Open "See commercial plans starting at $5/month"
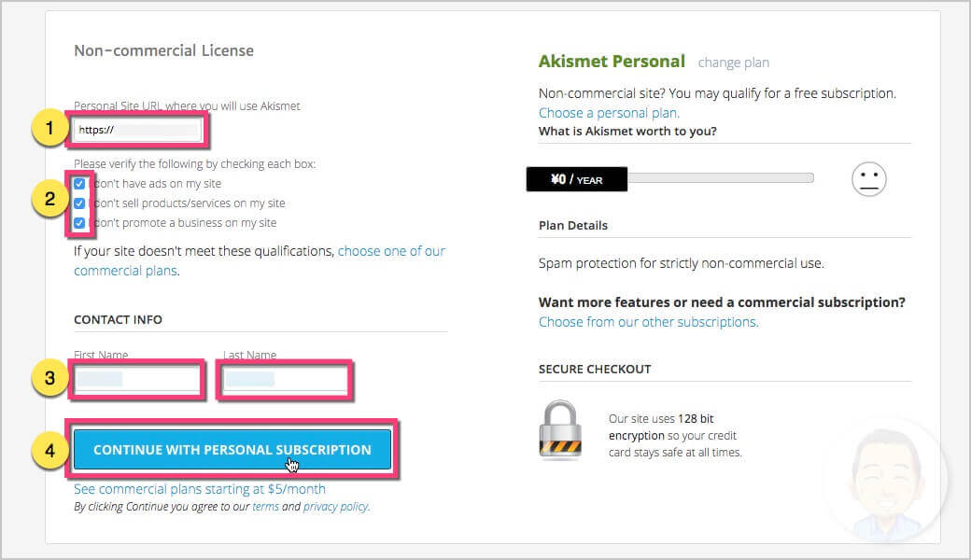The image size is (971, 560). pyautogui.click(x=200, y=489)
